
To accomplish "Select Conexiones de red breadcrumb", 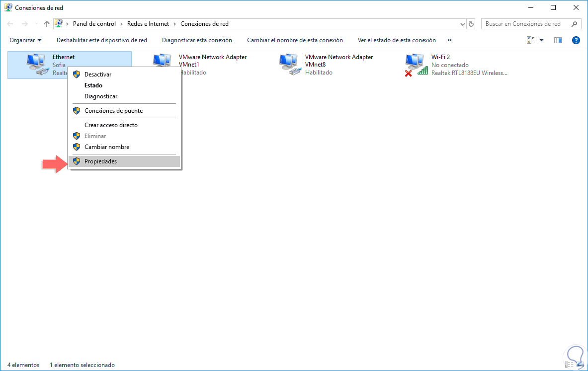I will pyautogui.click(x=204, y=24).
